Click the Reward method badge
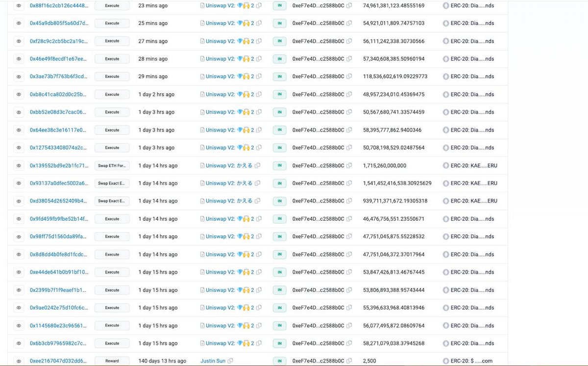The height and width of the screenshot is (366, 588). 112,361
